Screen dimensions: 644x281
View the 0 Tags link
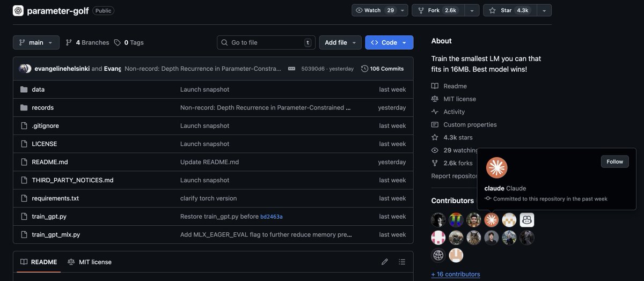(129, 42)
